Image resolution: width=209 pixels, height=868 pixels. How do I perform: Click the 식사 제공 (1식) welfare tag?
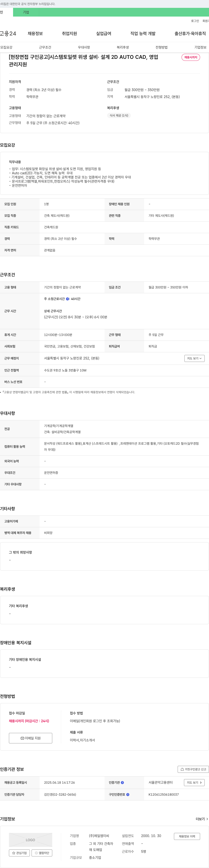coord(119,115)
